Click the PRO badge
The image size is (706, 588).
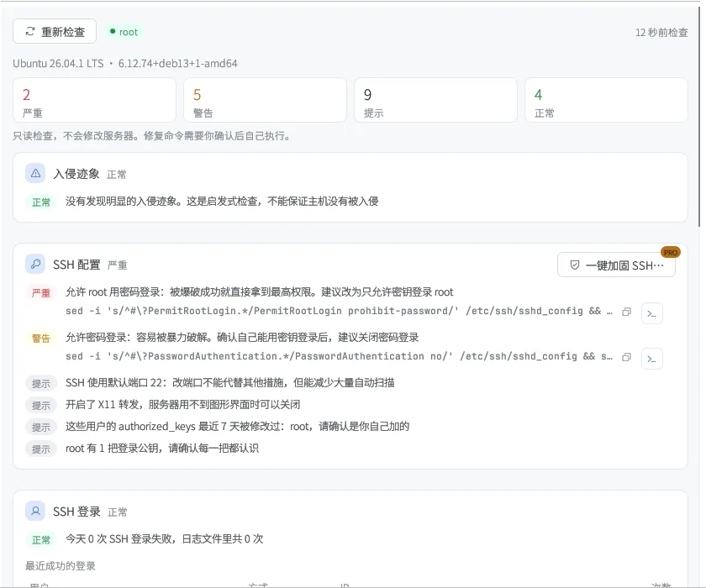pyautogui.click(x=671, y=252)
